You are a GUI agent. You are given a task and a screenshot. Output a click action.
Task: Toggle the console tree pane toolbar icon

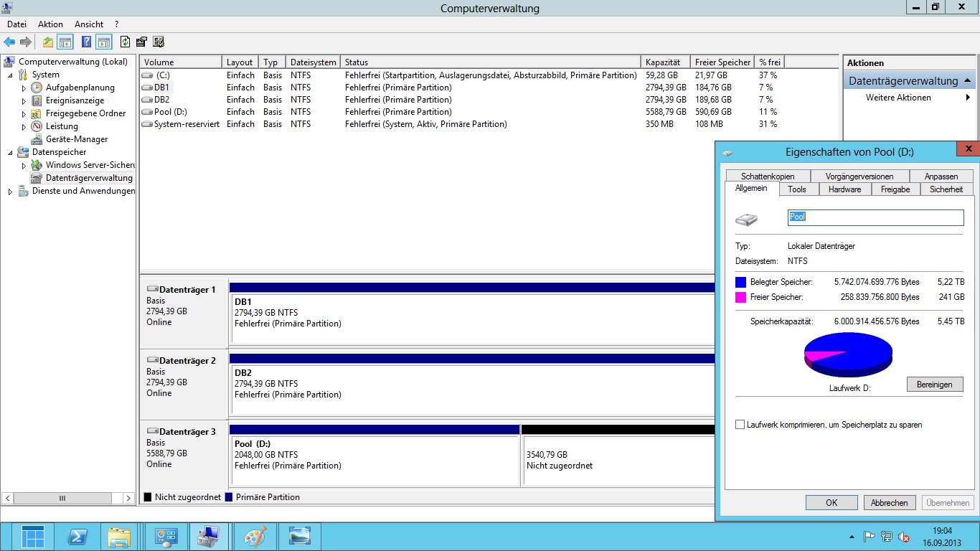65,42
